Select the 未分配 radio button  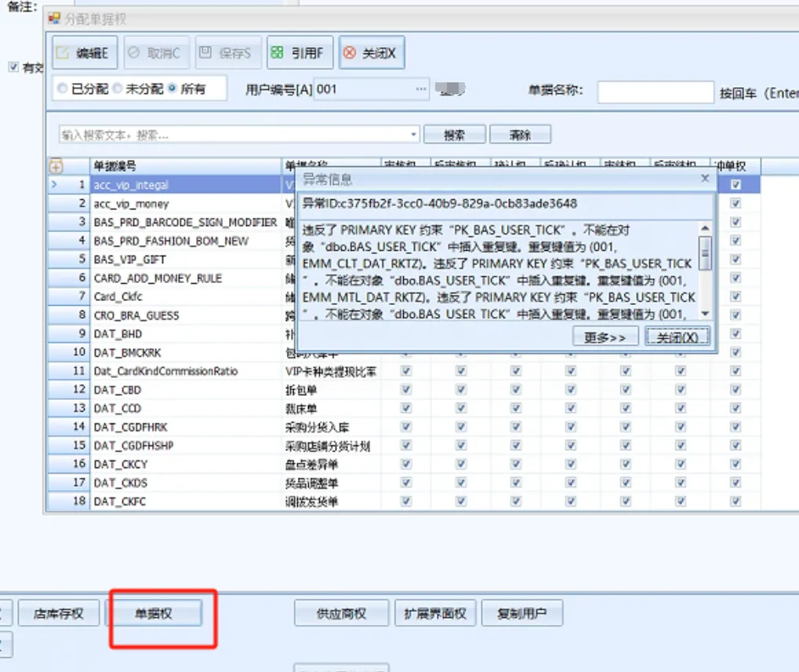pos(118,89)
